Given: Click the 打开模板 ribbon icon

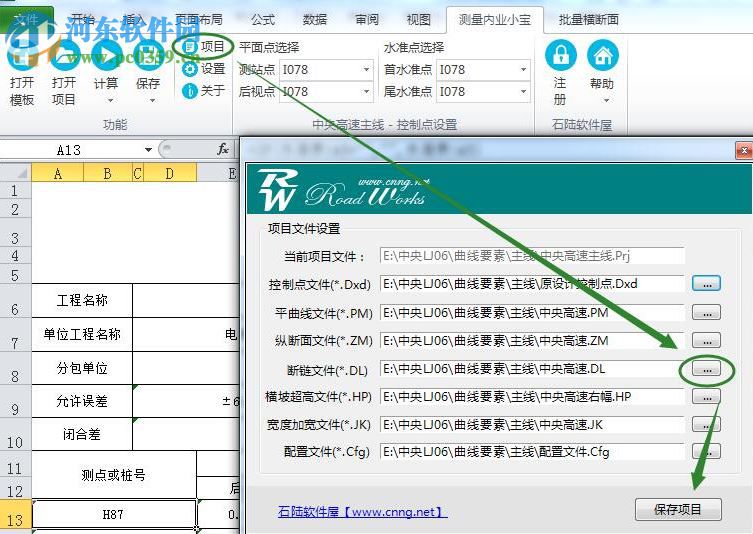Looking at the screenshot, I should coord(22,55).
